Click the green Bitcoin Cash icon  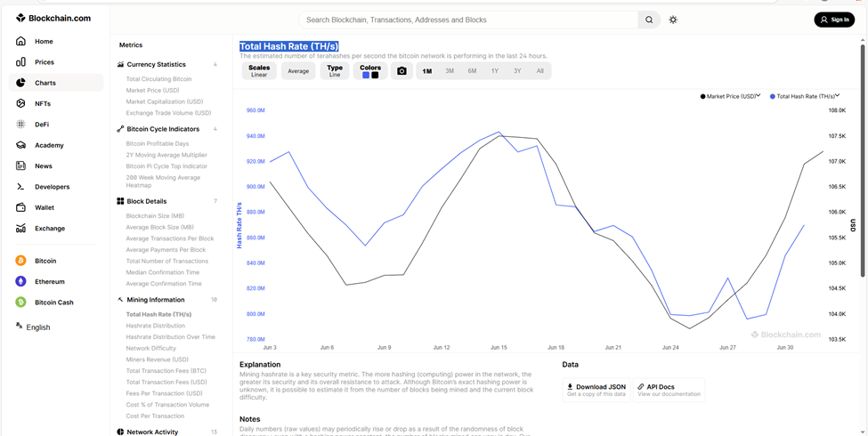(x=20, y=303)
